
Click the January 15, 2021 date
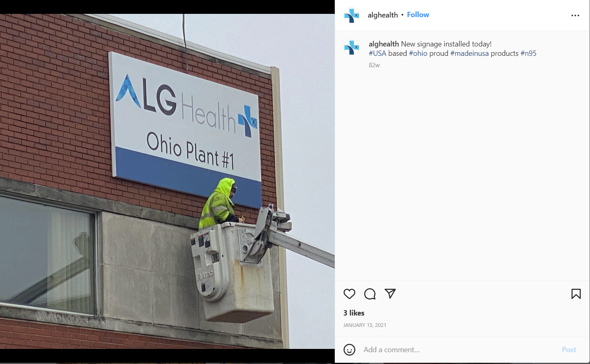tap(365, 325)
